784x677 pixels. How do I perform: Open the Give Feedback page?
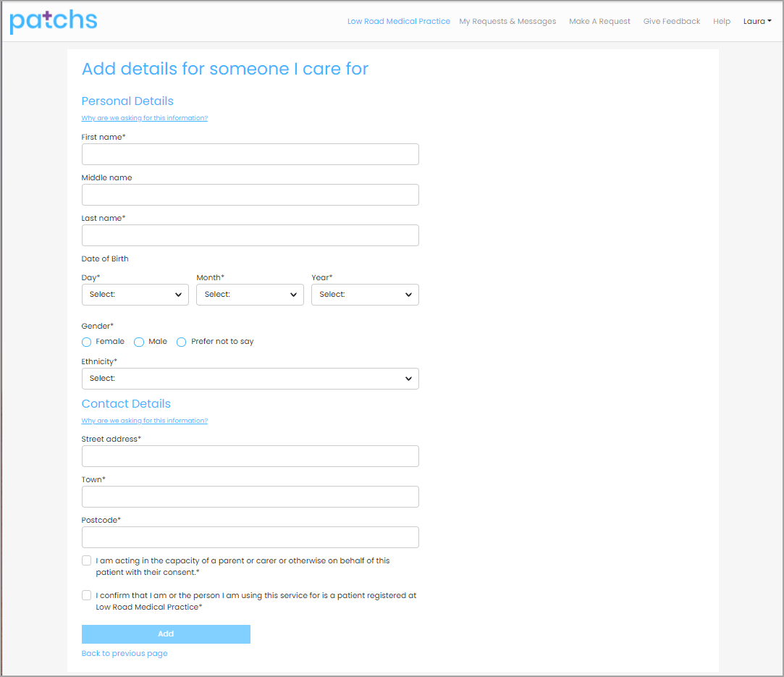pyautogui.click(x=671, y=21)
